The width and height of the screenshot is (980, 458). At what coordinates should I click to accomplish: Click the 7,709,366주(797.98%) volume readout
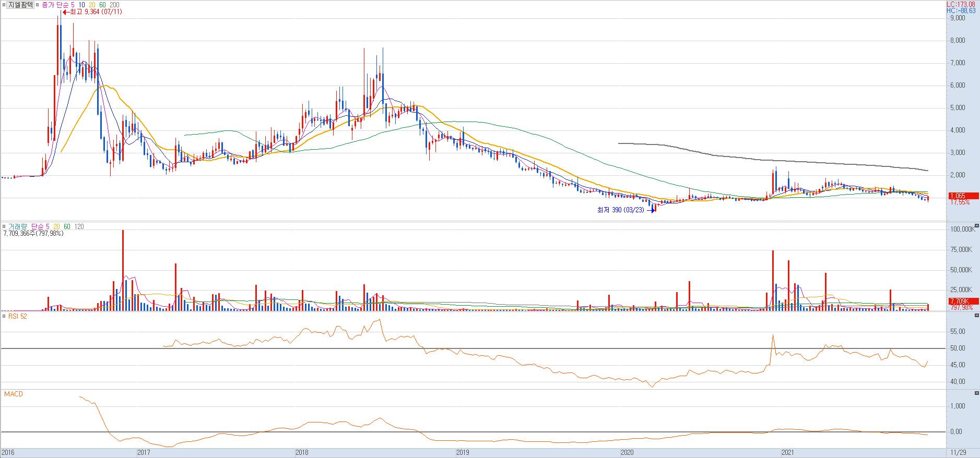33,234
